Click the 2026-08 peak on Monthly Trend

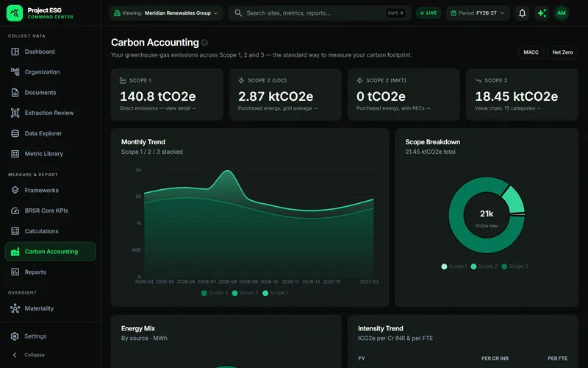coord(228,171)
